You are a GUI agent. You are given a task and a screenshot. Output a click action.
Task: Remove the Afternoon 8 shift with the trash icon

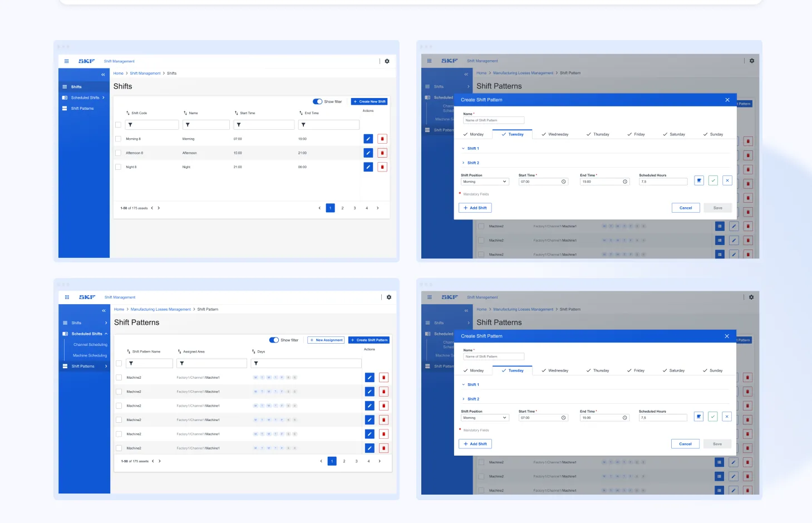tap(382, 153)
